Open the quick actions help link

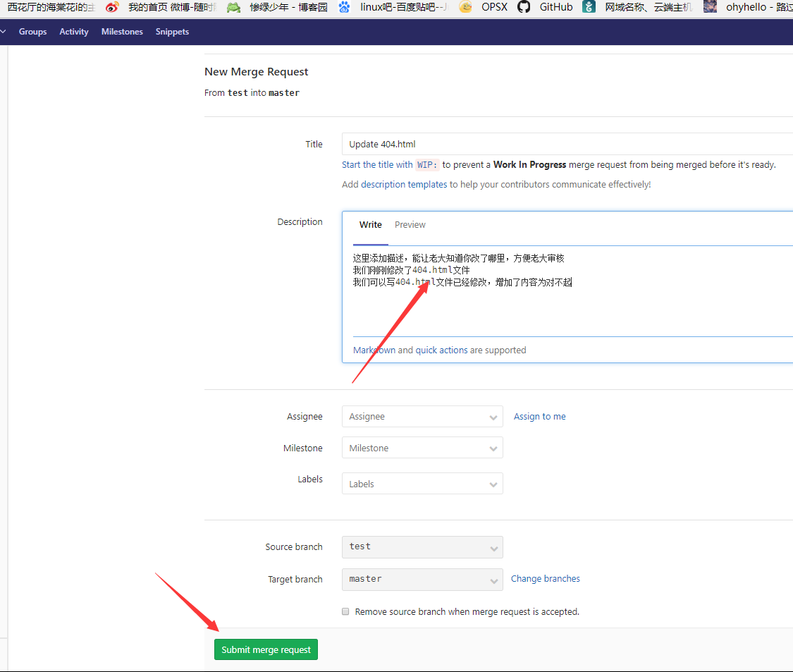point(441,350)
